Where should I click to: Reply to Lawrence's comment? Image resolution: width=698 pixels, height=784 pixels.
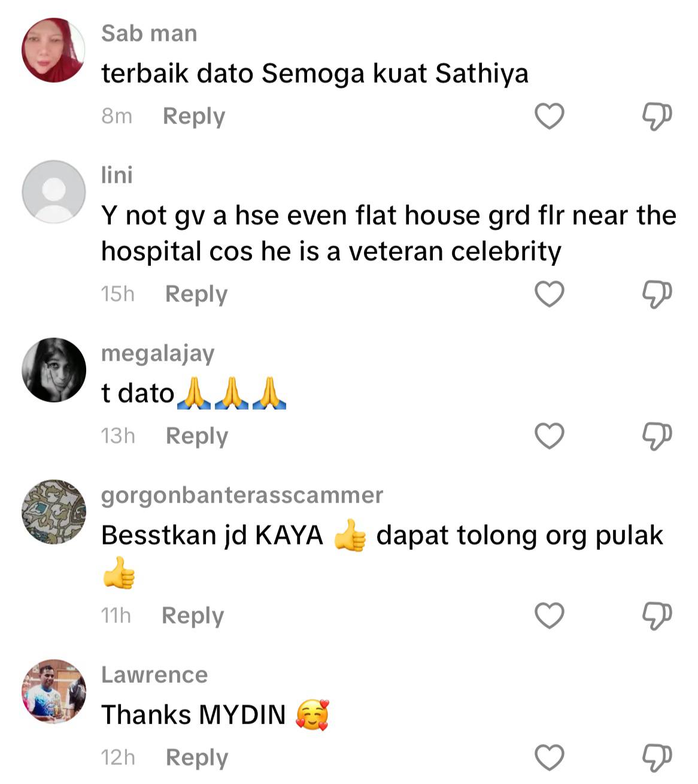point(197,758)
